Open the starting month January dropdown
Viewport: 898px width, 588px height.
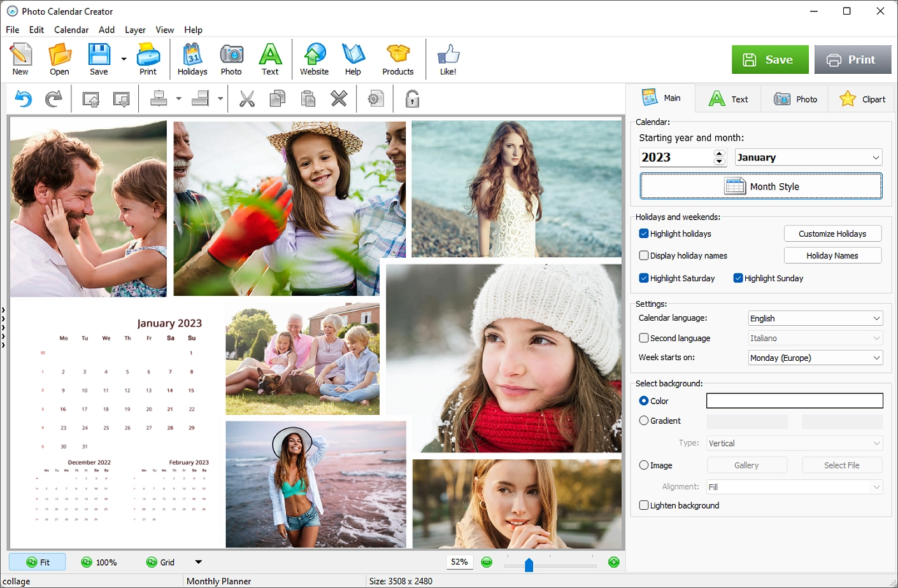pos(808,157)
